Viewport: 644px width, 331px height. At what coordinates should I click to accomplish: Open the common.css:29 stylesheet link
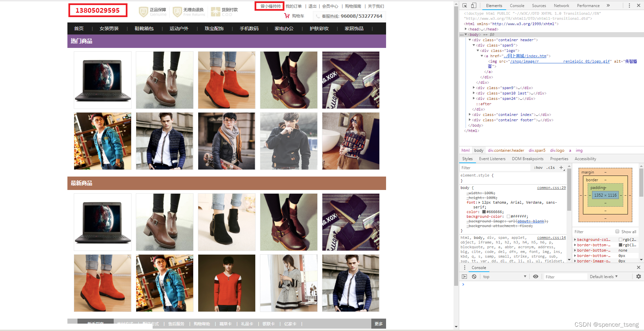551,188
